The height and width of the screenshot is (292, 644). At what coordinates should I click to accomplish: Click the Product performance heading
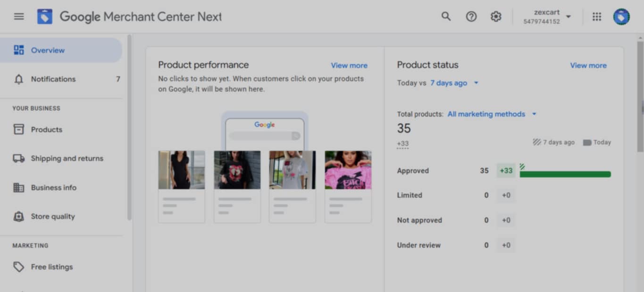203,65
